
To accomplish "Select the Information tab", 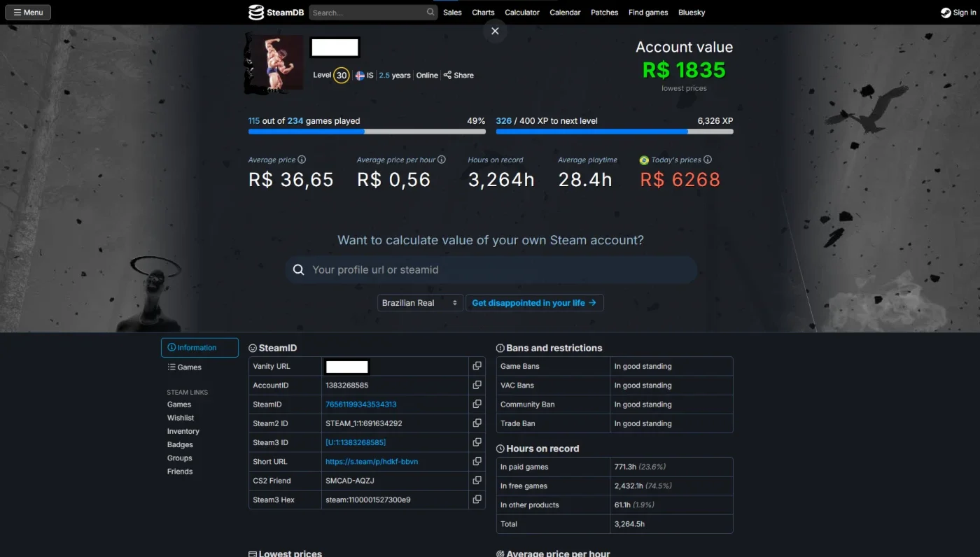I will click(199, 348).
